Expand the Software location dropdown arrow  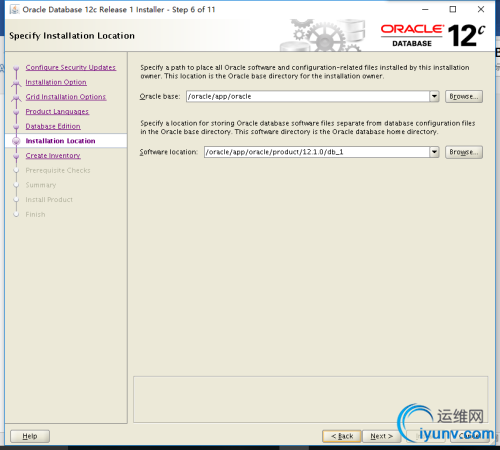pos(434,152)
